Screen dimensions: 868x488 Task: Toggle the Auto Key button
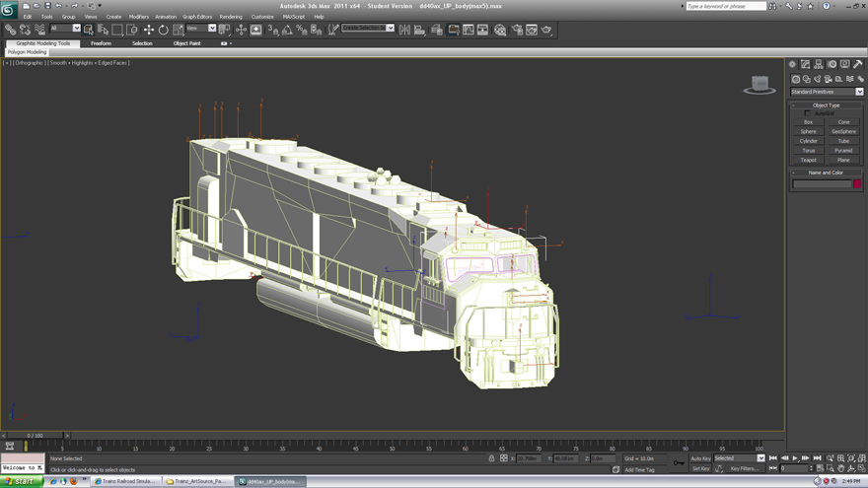[700, 458]
